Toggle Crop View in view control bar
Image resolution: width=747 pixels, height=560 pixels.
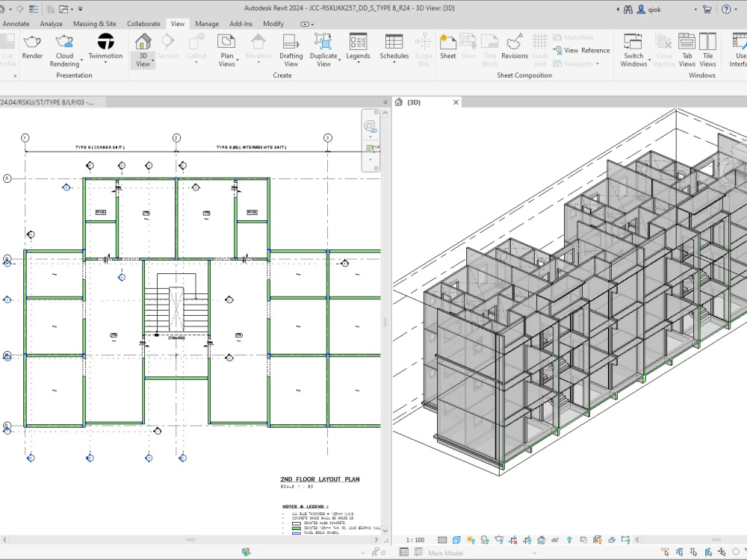click(x=513, y=540)
